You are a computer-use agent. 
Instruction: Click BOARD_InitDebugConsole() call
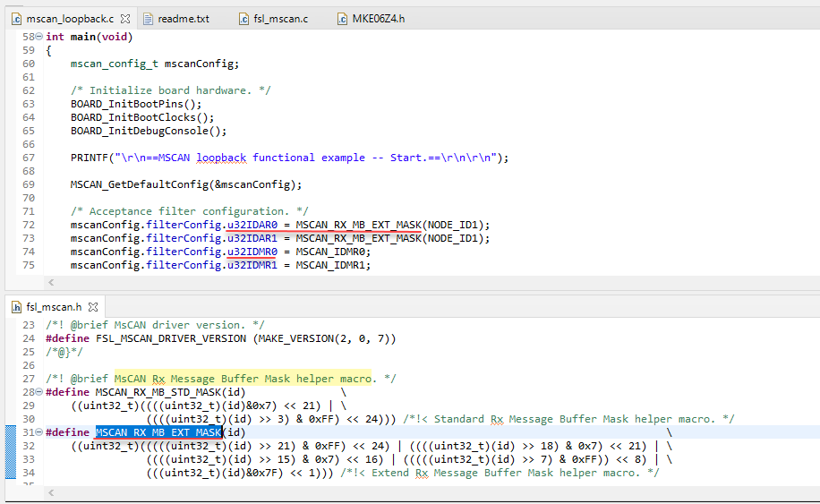[x=149, y=131]
